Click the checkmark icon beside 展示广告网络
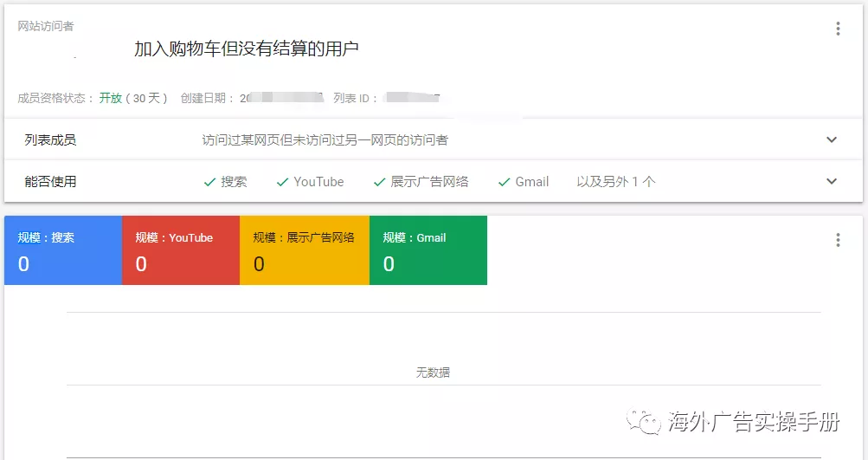The image size is (868, 460). pyautogui.click(x=379, y=182)
